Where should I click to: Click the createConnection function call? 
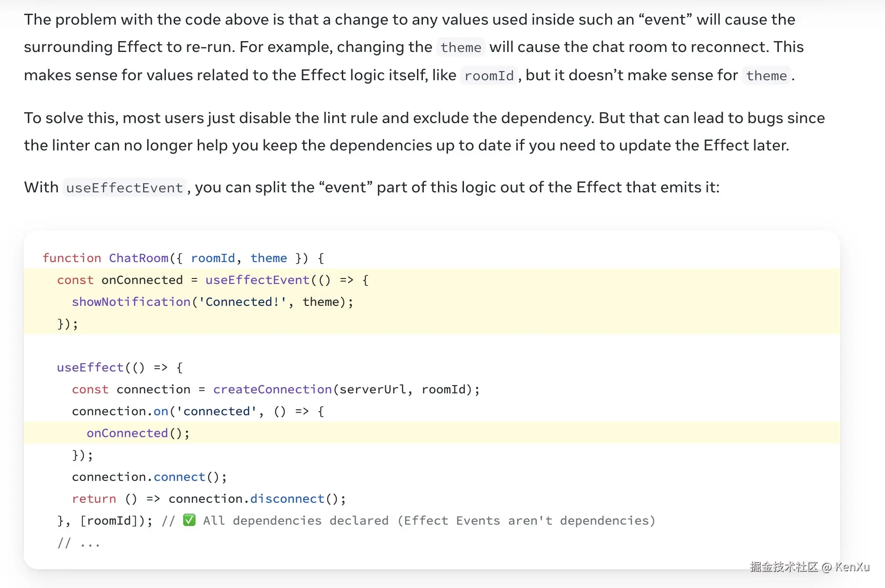272,389
